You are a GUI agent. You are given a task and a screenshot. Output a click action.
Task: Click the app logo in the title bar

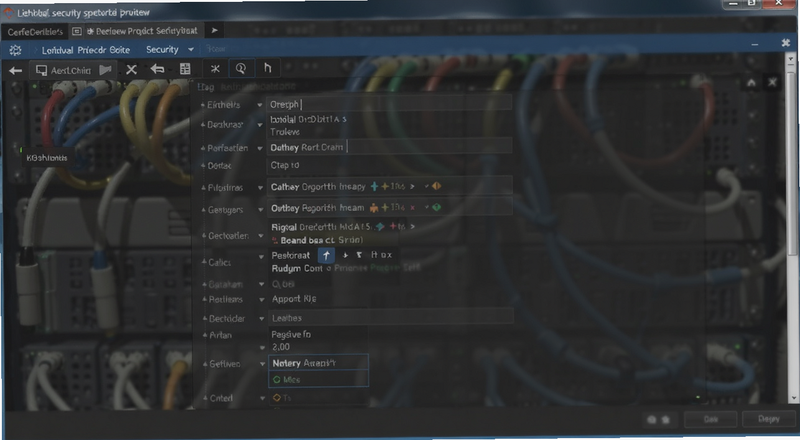[x=9, y=12]
